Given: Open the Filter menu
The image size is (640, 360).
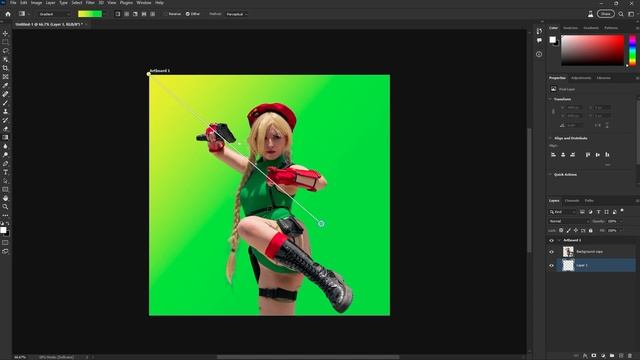Looking at the screenshot, I should (x=90, y=2).
